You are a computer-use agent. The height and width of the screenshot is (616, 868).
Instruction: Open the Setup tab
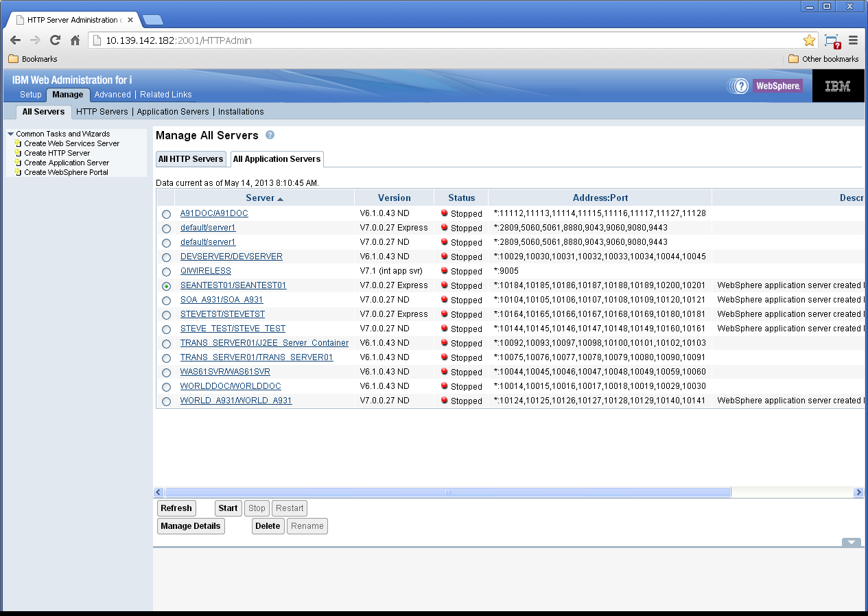pos(30,95)
